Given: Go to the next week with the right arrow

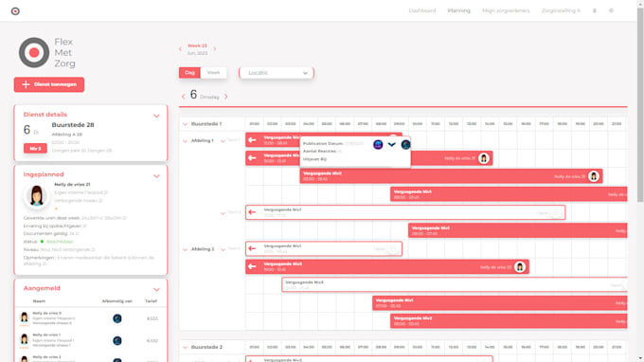Looking at the screenshot, I should click(214, 49).
